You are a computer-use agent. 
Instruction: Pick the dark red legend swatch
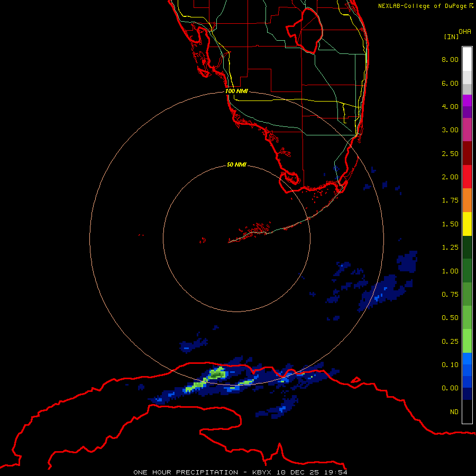click(x=467, y=153)
